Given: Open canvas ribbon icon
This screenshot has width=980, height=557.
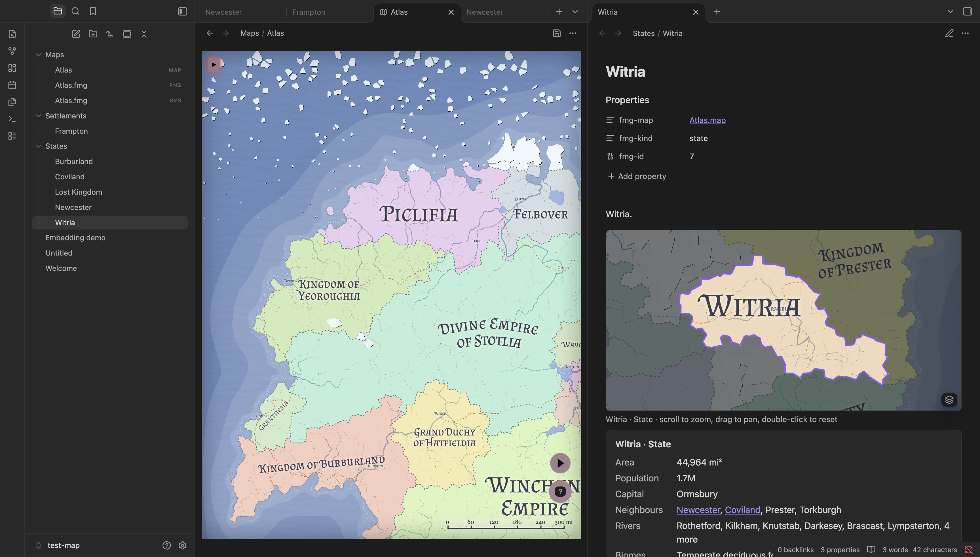Looking at the screenshot, I should coord(12,68).
